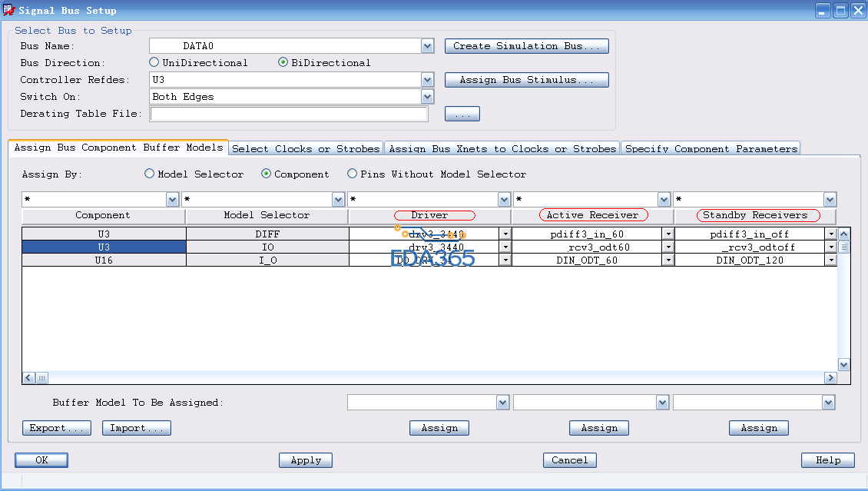
Task: Click the horizontal scroll left arrow
Action: pyautogui.click(x=28, y=377)
